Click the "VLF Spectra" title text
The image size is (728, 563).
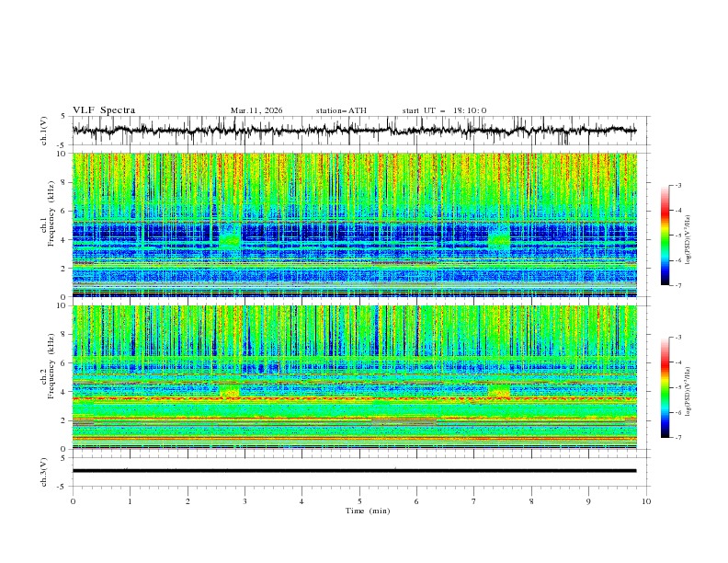click(x=104, y=110)
